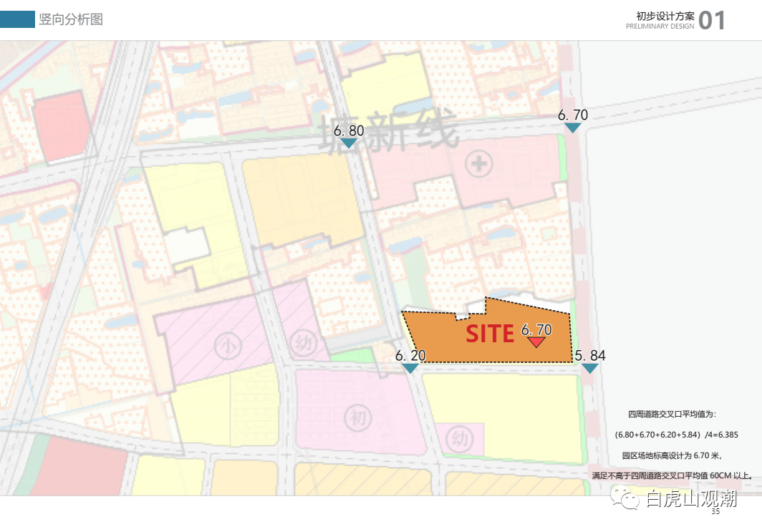Click the red triangle marker inside the SITE

click(x=536, y=342)
